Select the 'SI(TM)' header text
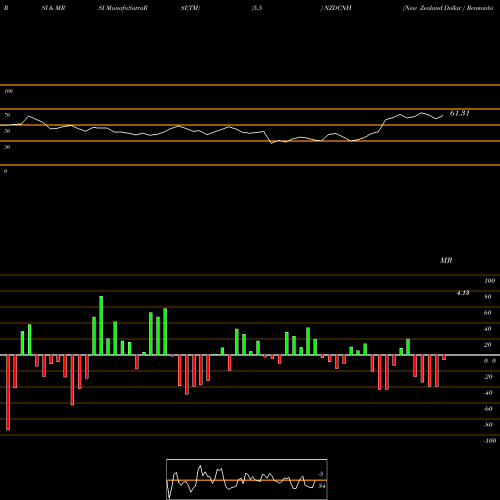This screenshot has height=500, width=500. pos(190,8)
